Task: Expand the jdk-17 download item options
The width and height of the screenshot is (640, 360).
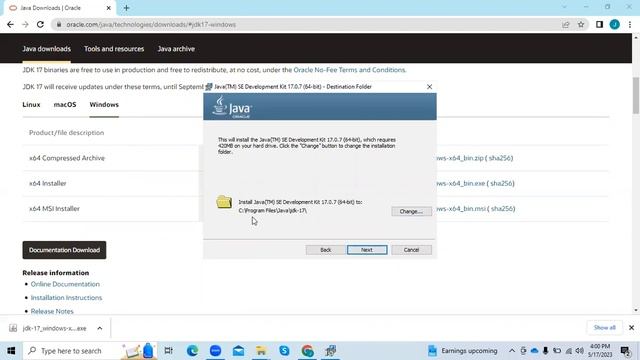Action: point(100,328)
